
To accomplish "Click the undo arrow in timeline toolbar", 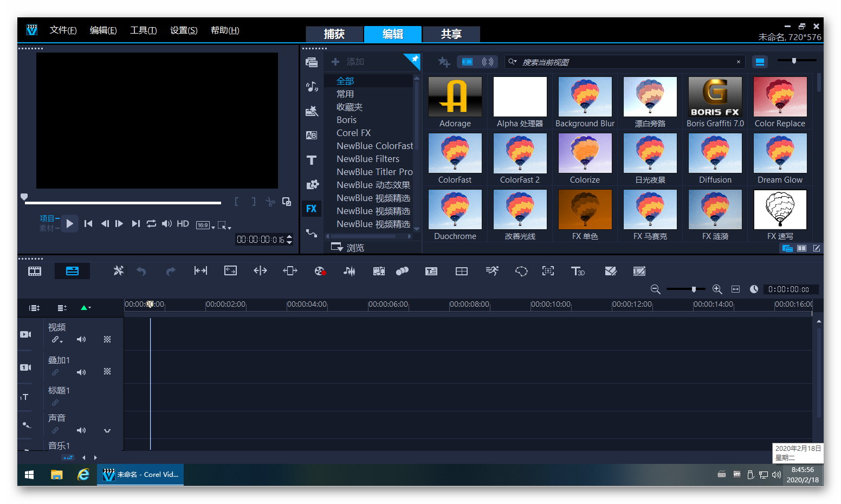I will point(141,271).
